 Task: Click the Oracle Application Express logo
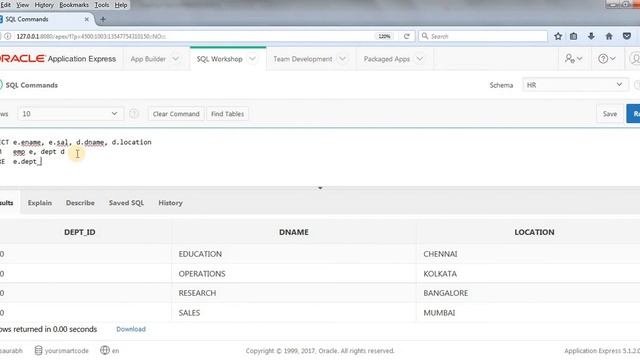[58, 59]
